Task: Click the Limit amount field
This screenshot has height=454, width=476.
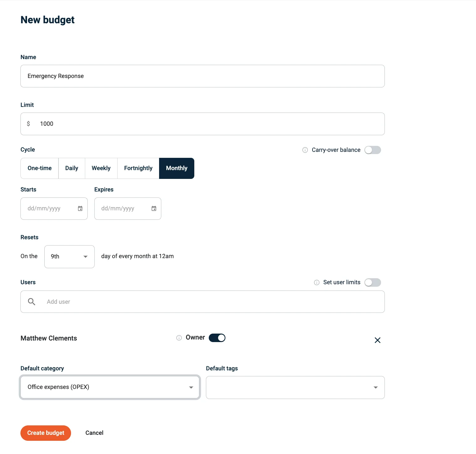Action: (x=202, y=124)
